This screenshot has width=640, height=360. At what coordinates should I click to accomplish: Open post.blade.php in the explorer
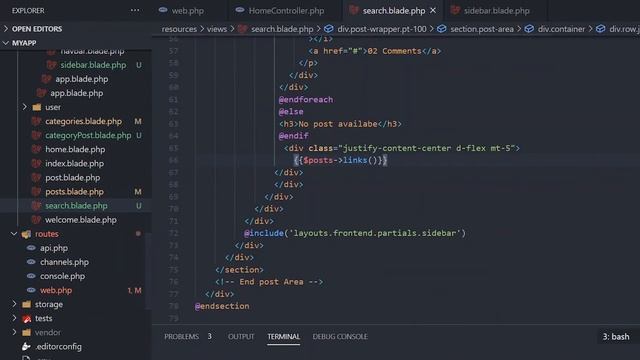coord(73,178)
